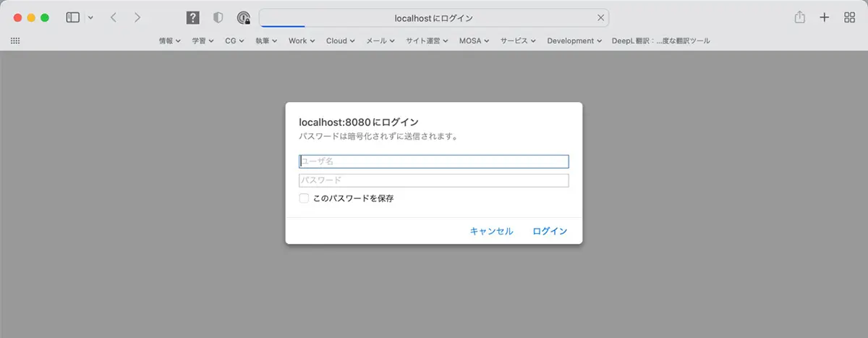Open the Cloud bookmarks dropdown
Image resolution: width=868 pixels, height=338 pixels.
coord(340,41)
